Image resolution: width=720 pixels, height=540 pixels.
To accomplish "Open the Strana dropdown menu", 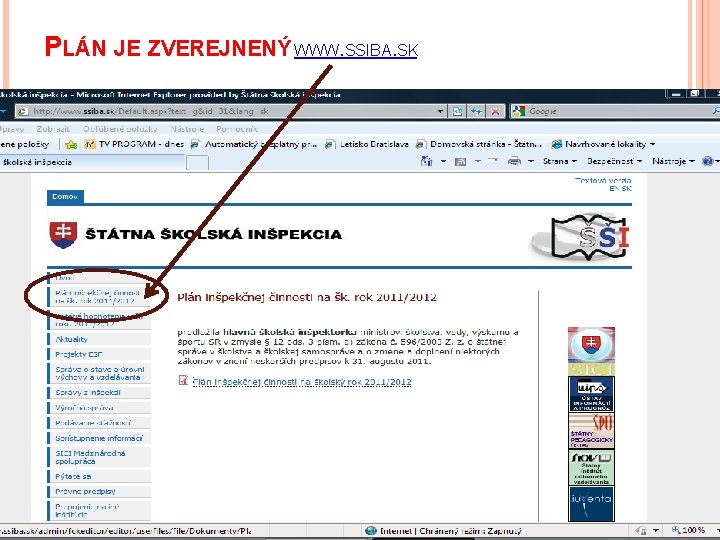I will [560, 161].
